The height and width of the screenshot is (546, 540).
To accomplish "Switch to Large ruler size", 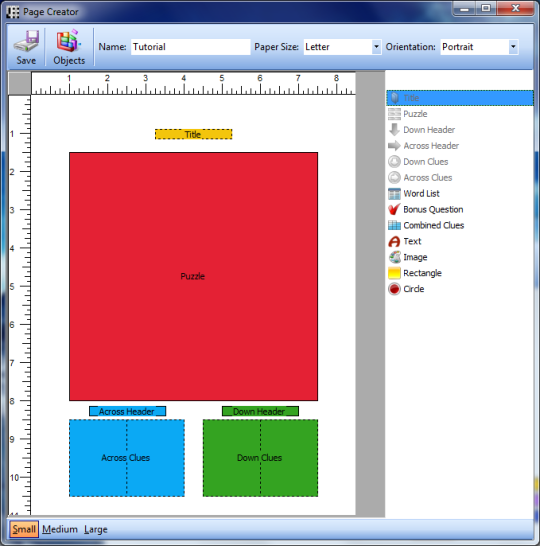I will [x=95, y=530].
